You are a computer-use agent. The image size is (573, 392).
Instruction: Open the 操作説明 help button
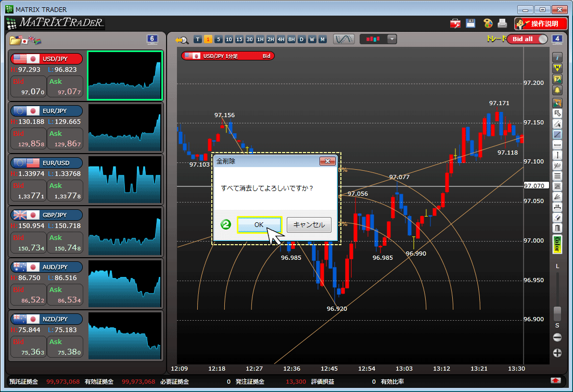pos(541,24)
